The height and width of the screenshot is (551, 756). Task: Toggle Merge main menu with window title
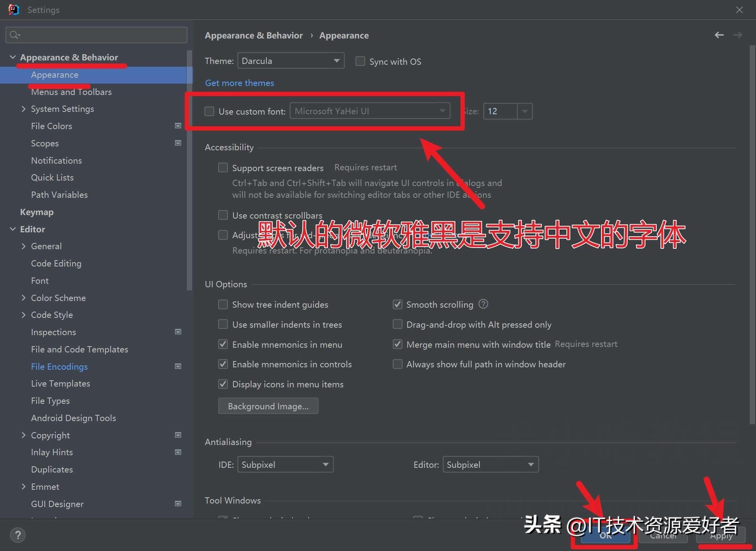(397, 344)
